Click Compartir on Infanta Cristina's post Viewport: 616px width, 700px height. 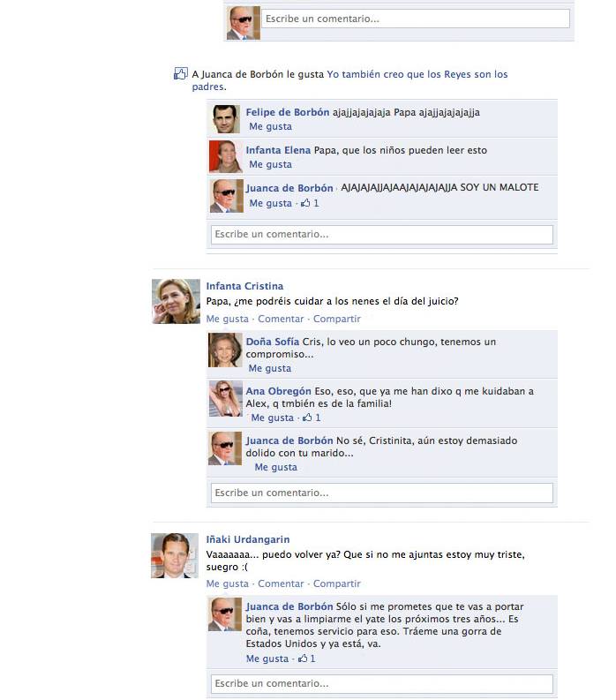tap(336, 319)
